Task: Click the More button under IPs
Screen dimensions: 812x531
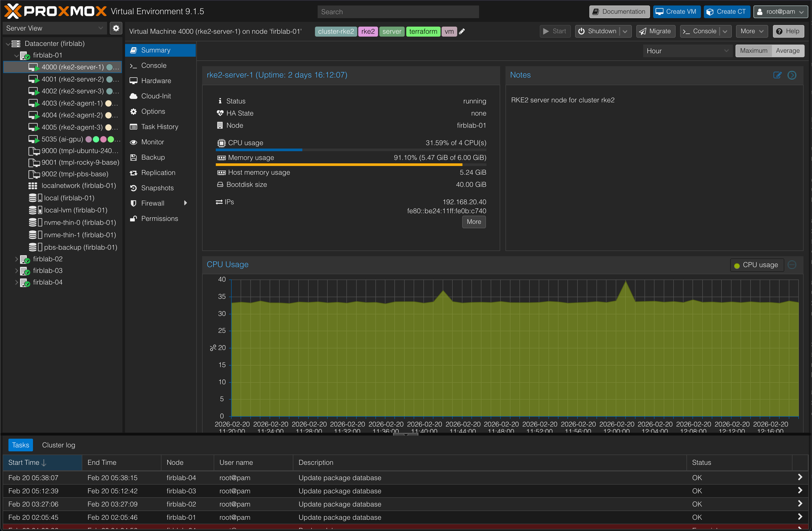Action: tap(473, 222)
